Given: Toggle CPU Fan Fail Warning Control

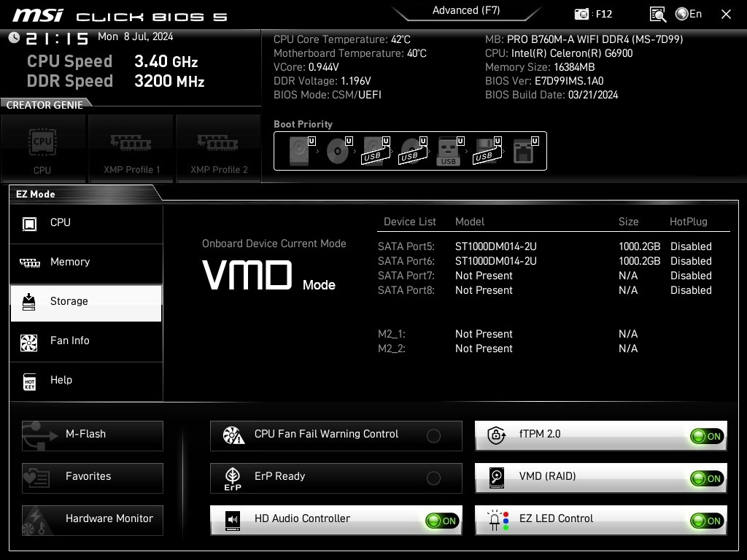Looking at the screenshot, I should click(433, 436).
